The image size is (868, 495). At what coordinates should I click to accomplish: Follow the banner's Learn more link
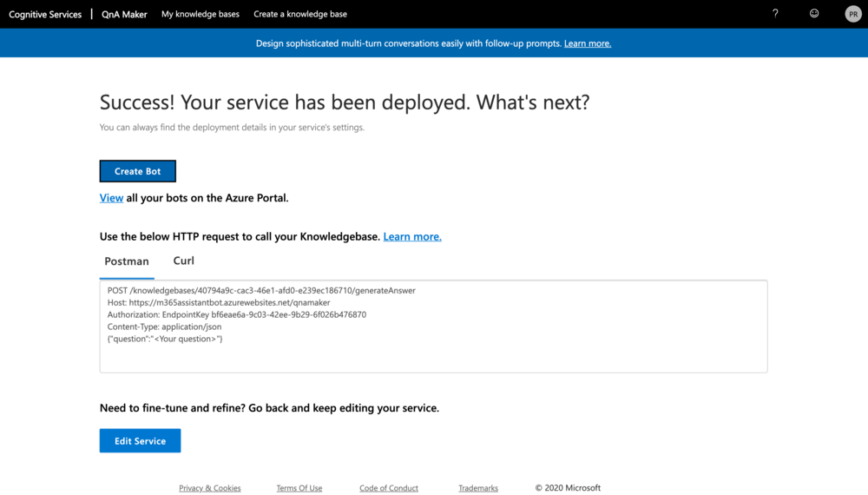(x=588, y=43)
